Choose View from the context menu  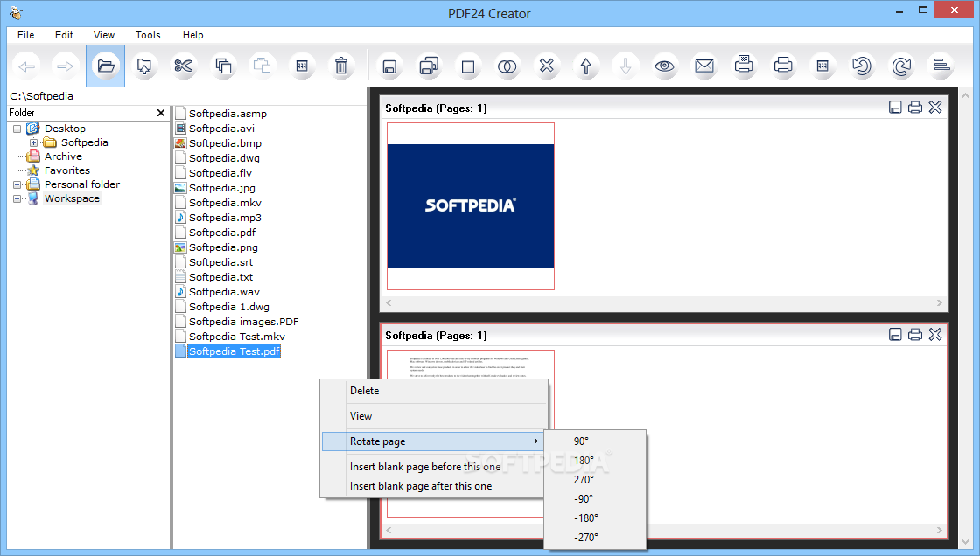(x=434, y=416)
